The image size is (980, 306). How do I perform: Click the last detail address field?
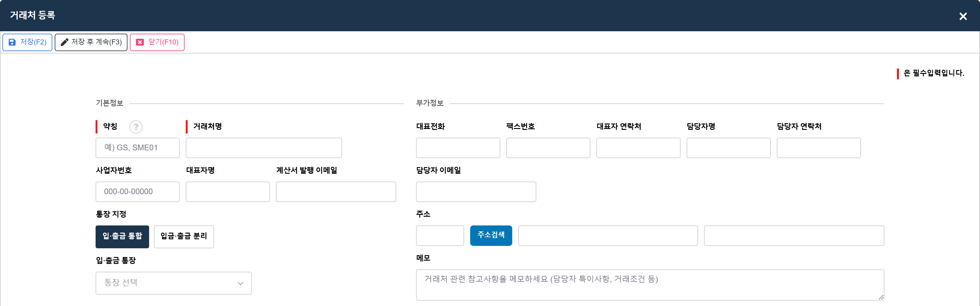[794, 236]
